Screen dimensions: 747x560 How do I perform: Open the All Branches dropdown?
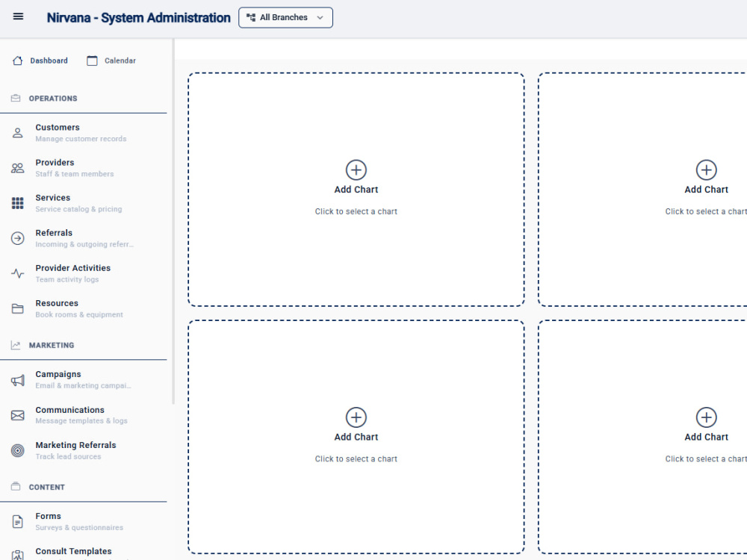click(x=285, y=18)
